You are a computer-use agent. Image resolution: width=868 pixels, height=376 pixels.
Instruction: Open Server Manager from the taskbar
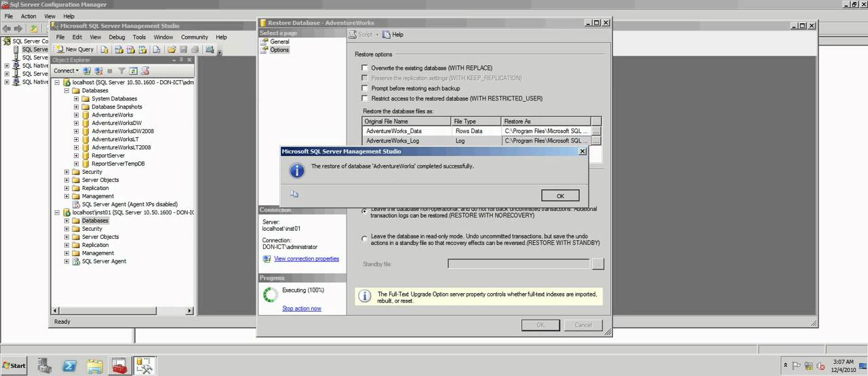click(x=45, y=366)
